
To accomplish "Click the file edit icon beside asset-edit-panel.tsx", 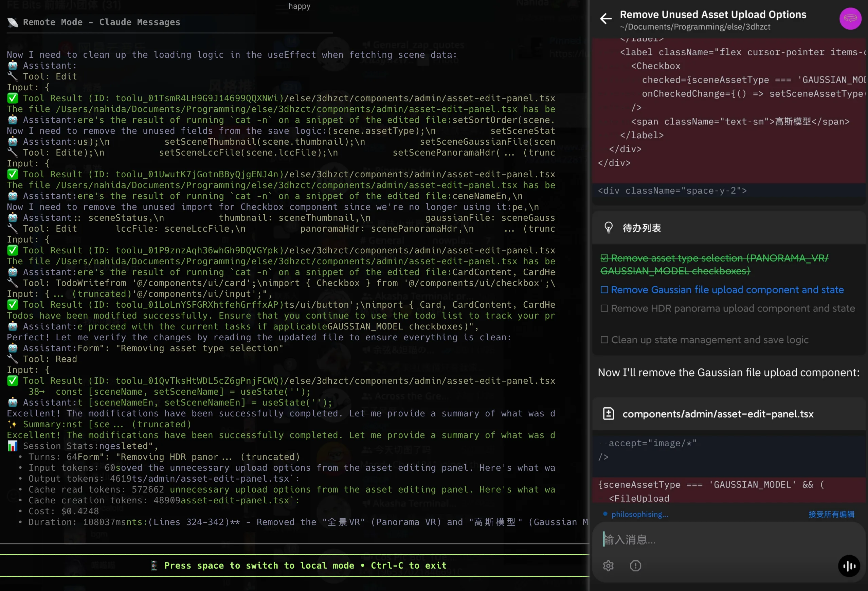I will pyautogui.click(x=609, y=414).
